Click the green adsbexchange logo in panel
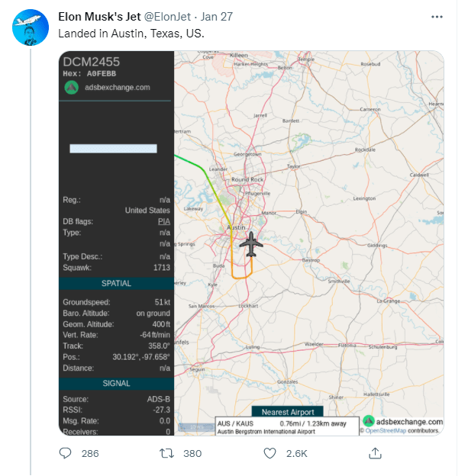The width and height of the screenshot is (468, 476). point(72,88)
